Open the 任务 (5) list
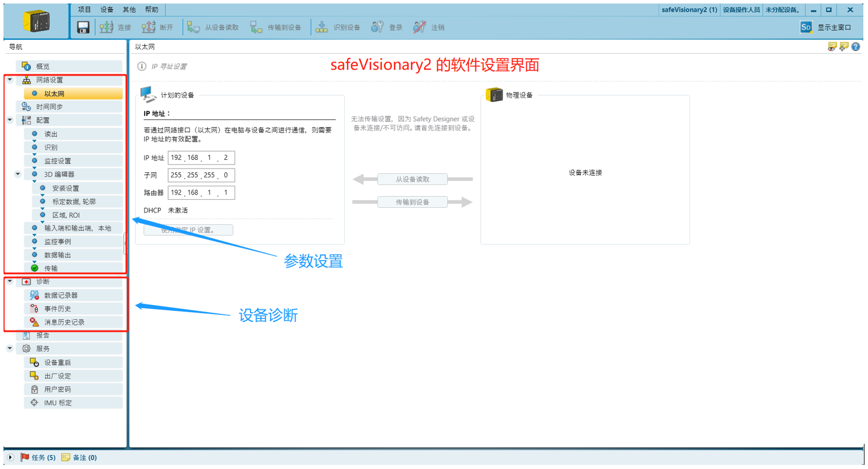Viewport: 868px width, 469px height. [38, 457]
